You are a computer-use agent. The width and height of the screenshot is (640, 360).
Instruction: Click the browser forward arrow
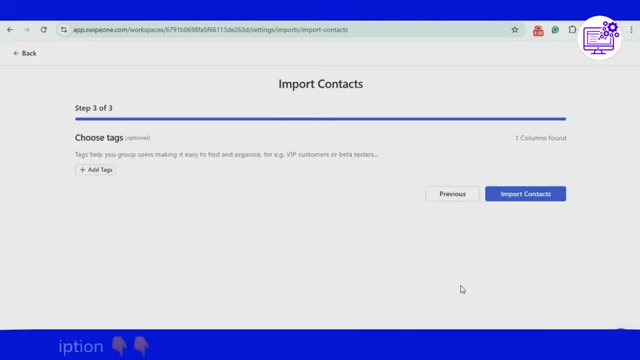27,30
